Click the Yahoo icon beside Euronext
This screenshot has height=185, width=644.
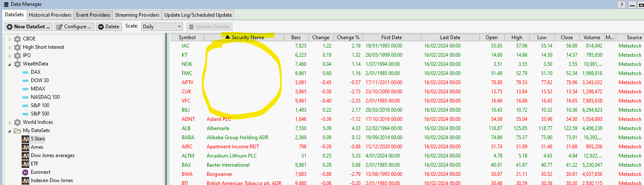[x=25, y=172]
